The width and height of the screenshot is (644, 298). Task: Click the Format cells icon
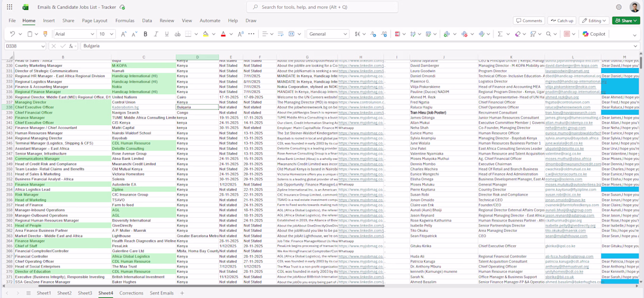(482, 34)
